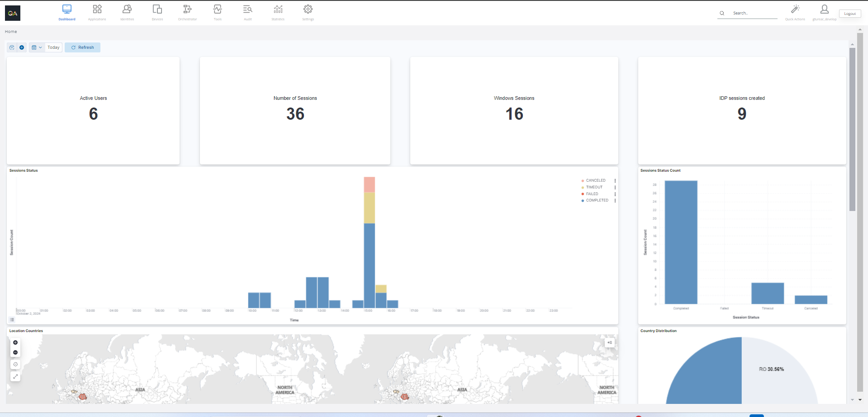Expand the map to fullscreen
The image size is (868, 417).
[15, 376]
